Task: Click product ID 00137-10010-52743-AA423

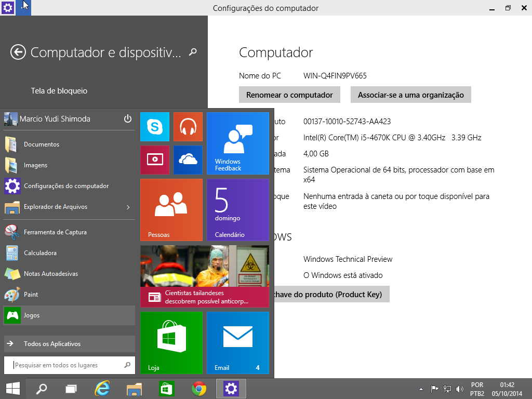Action: click(x=347, y=122)
